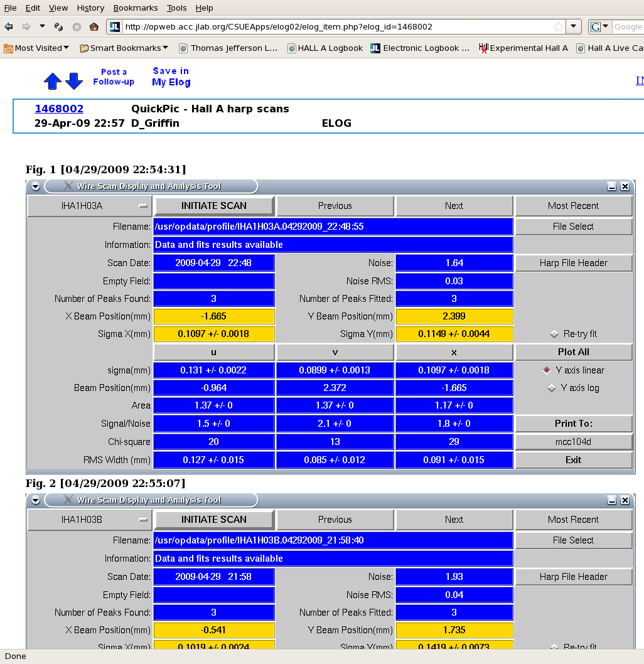Click File Select in IHA1H03A panel
The image size is (644, 664).
pos(573,227)
